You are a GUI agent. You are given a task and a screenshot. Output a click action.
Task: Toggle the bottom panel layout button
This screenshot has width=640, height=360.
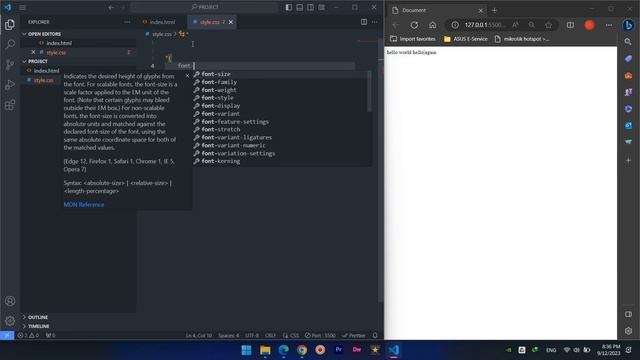click(300, 7)
